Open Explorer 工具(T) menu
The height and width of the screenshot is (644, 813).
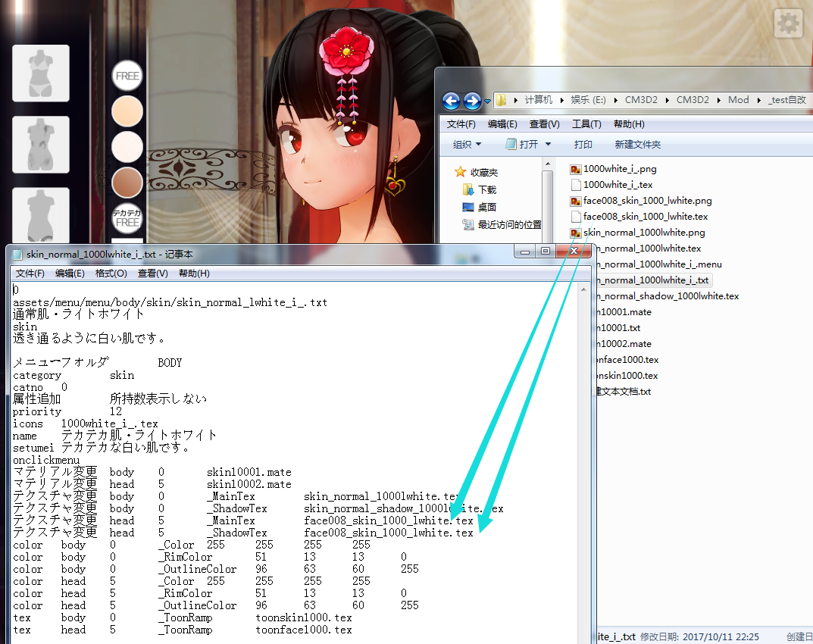click(x=586, y=124)
